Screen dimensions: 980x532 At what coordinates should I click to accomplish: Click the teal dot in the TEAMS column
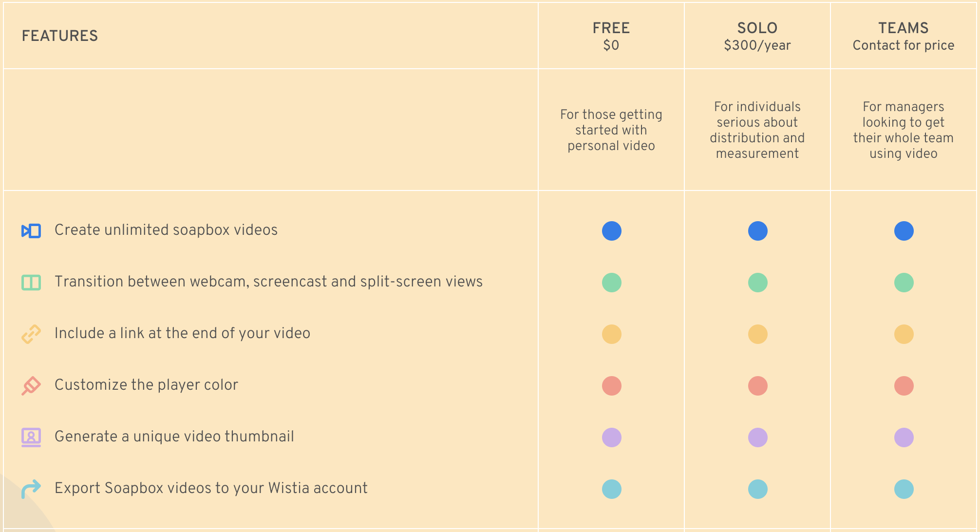click(904, 489)
